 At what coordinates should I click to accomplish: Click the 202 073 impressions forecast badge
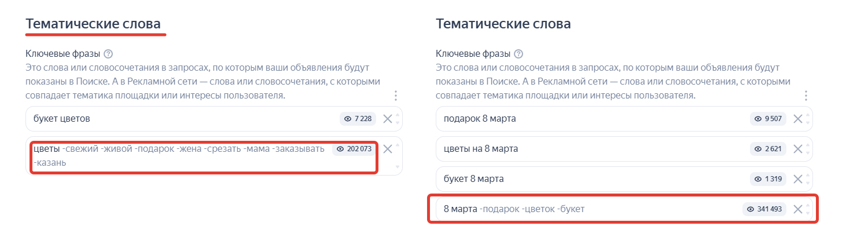click(x=355, y=149)
